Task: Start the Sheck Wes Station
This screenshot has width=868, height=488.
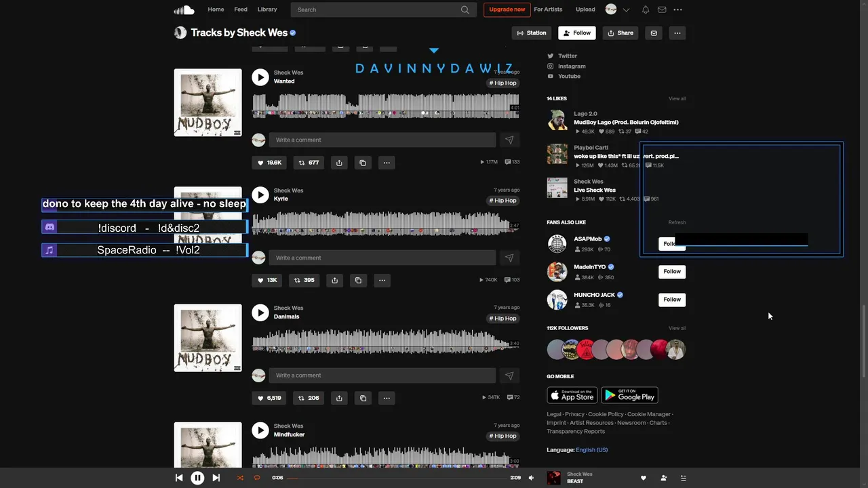Action: pyautogui.click(x=531, y=33)
